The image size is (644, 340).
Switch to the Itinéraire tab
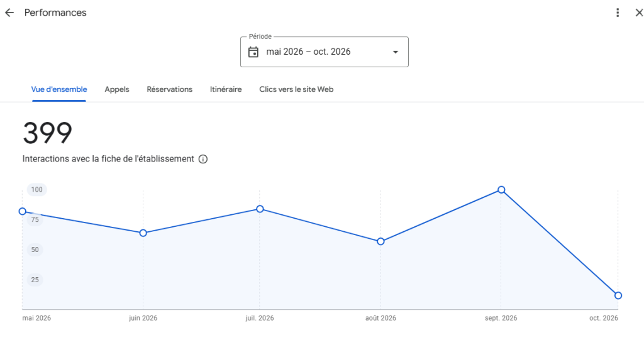pyautogui.click(x=226, y=89)
